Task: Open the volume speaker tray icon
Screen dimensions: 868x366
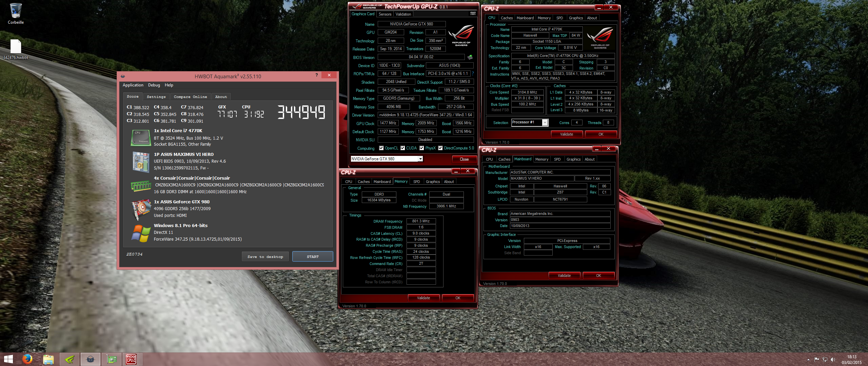Action: (x=833, y=359)
